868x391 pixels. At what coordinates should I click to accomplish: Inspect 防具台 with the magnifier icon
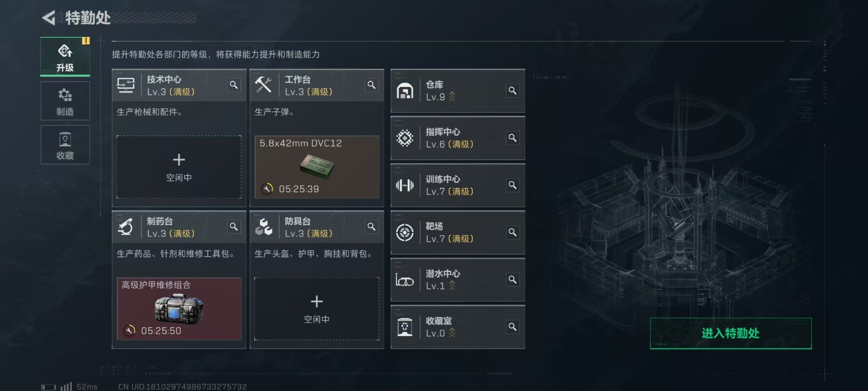[x=372, y=227]
